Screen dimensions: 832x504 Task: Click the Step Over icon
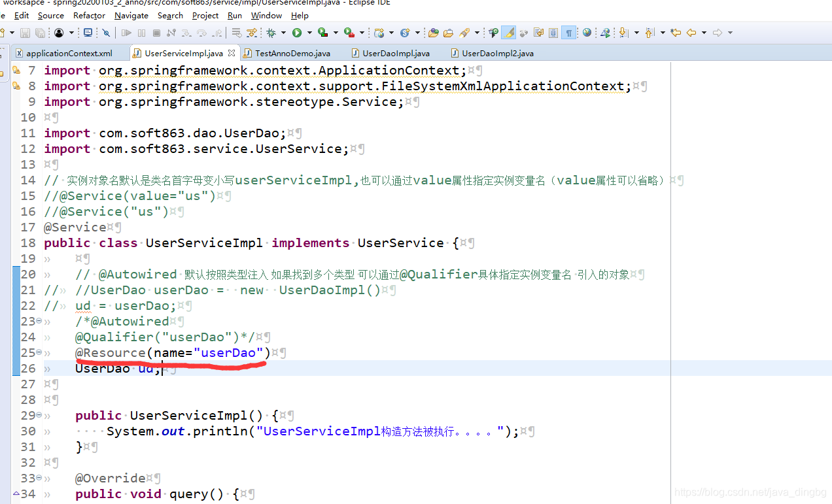(201, 33)
